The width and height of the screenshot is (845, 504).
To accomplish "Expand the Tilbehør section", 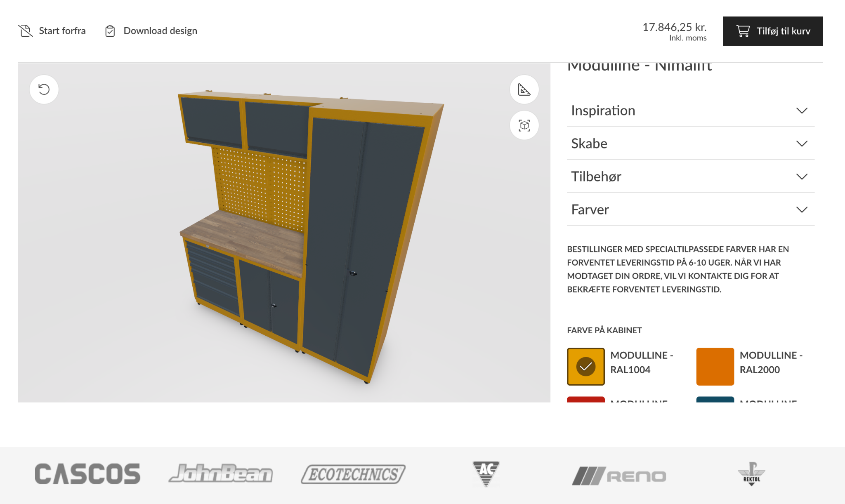I will pyautogui.click(x=690, y=177).
